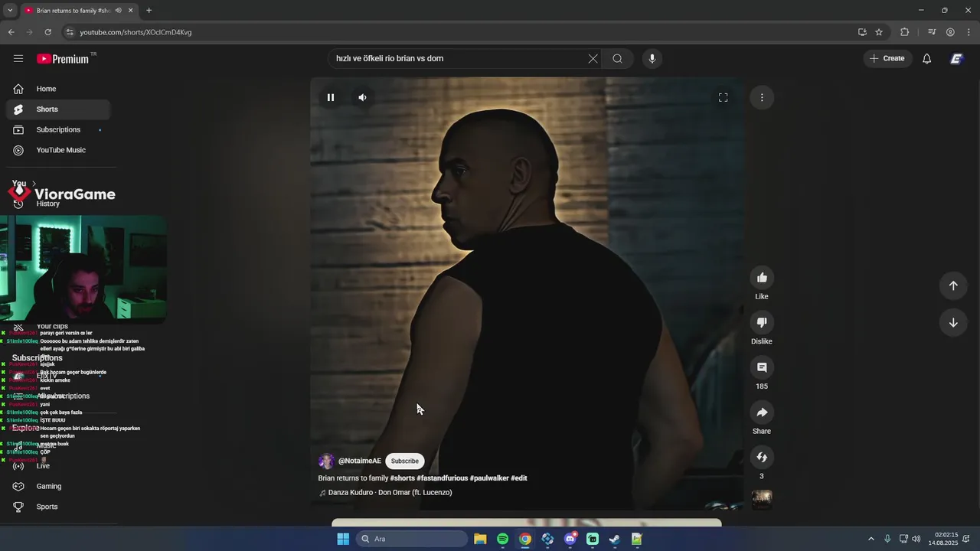Open the #edit hashtag
980x551 pixels.
[519, 478]
